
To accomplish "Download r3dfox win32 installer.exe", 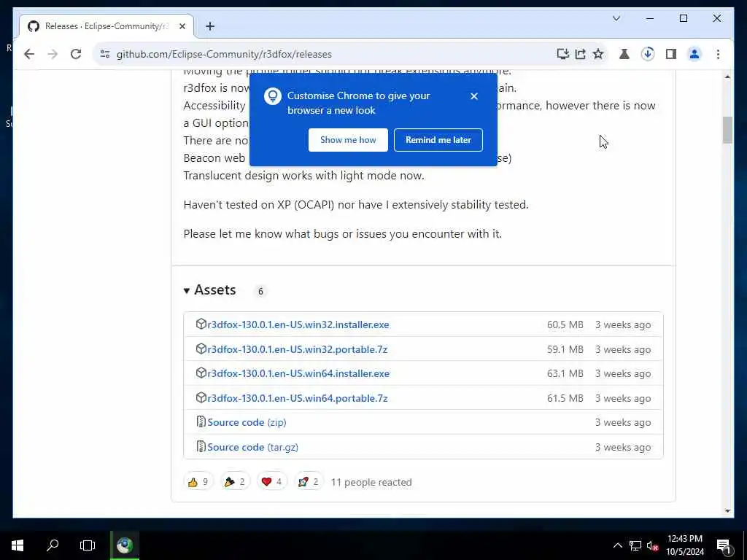I will pos(298,324).
